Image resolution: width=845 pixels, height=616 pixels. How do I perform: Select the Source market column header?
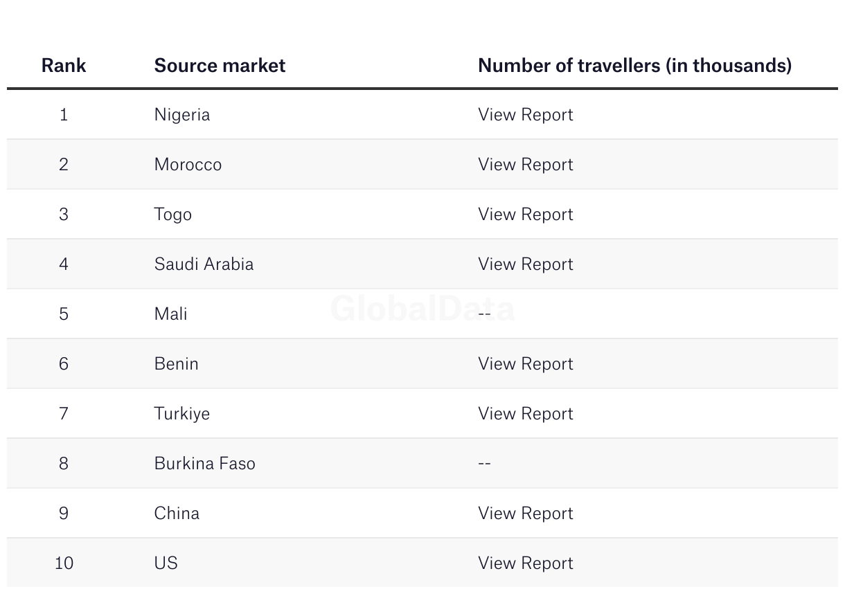[220, 66]
